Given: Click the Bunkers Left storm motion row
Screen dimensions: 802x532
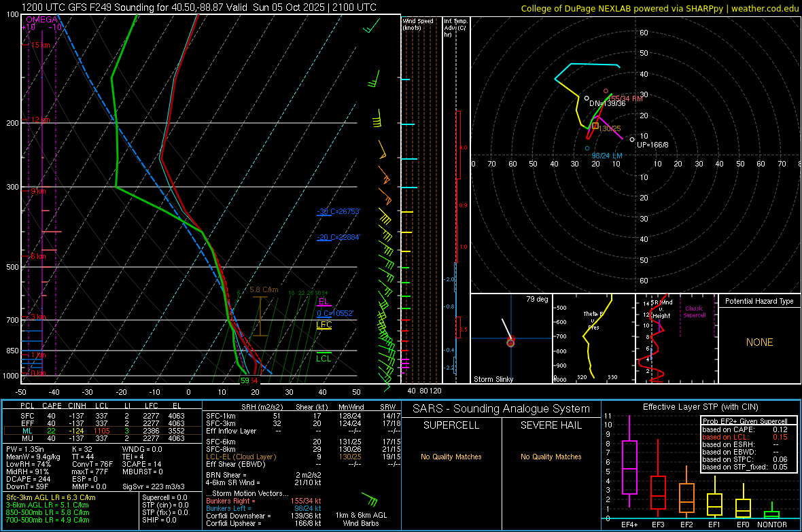Looking at the screenshot, I should (x=264, y=508).
